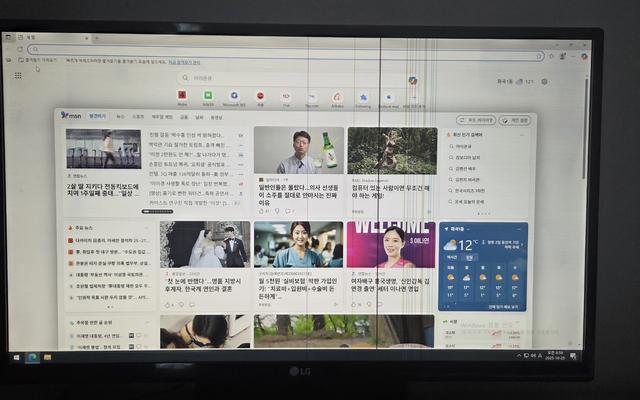Open the trending searches card more options

click(x=522, y=134)
